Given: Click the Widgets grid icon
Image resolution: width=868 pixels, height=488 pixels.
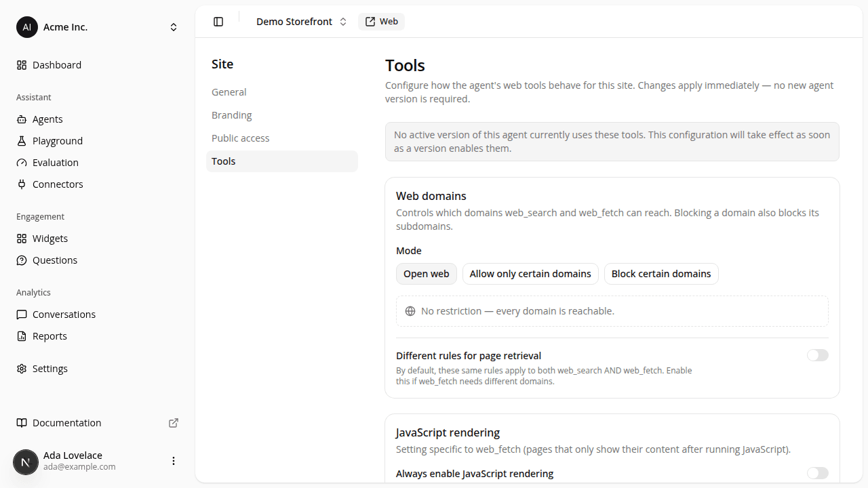Looking at the screenshot, I should [x=22, y=239].
